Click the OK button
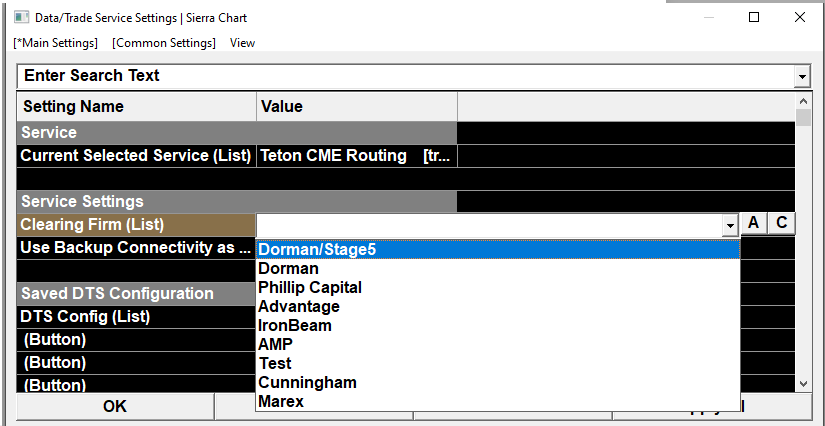The image size is (825, 426). click(x=115, y=407)
